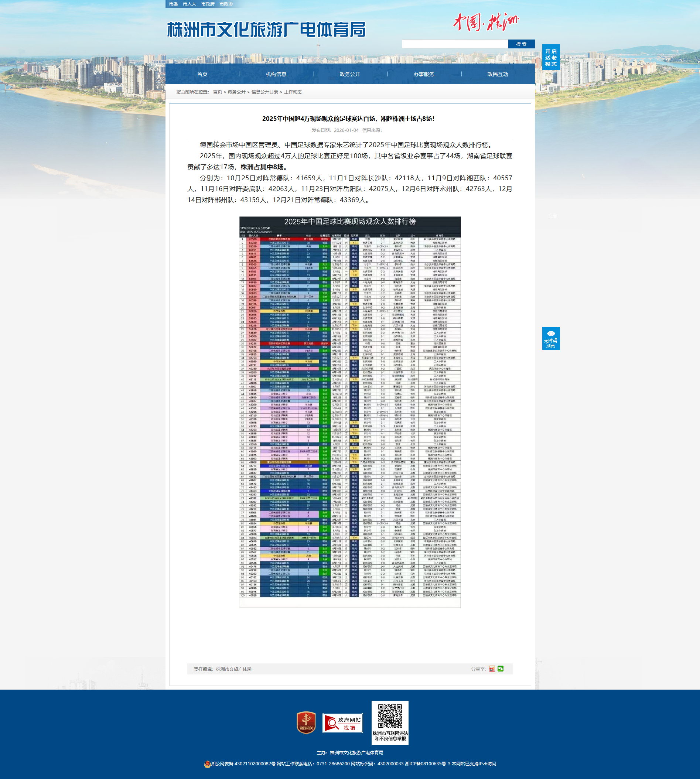Image resolution: width=700 pixels, height=779 pixels.
Task: Enable the 开启适老模式 elderly-friendly mode
Action: tap(551, 57)
